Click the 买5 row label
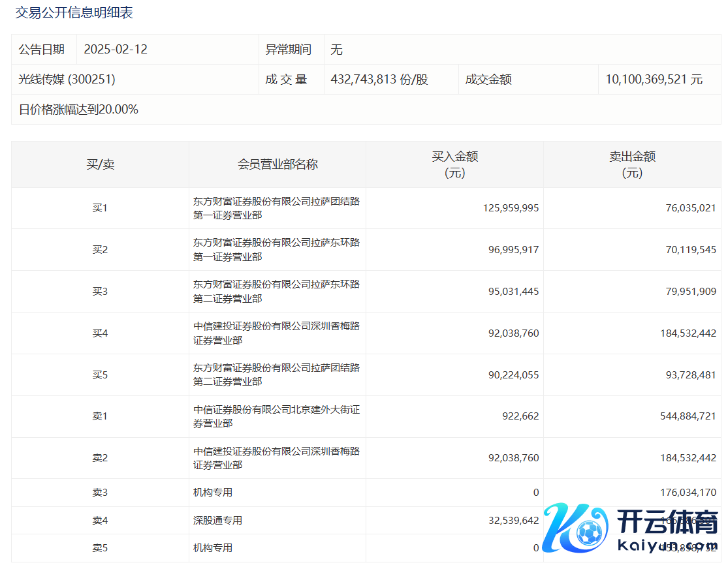The width and height of the screenshot is (728, 567). 100,375
